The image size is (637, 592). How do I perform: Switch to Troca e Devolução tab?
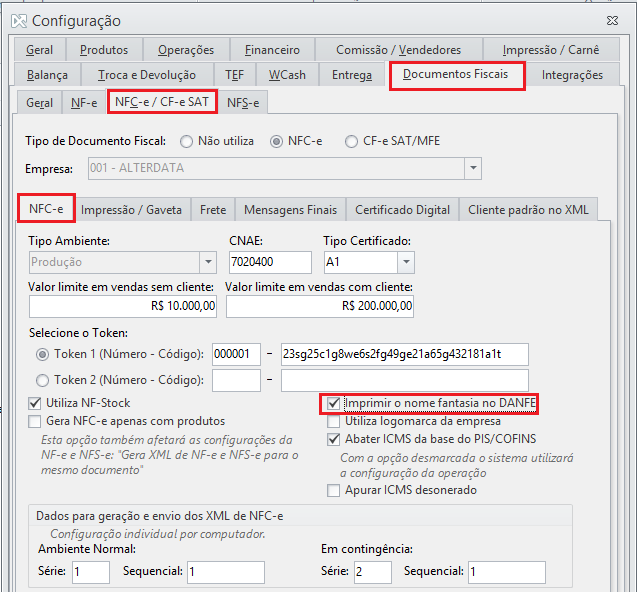pos(147,75)
